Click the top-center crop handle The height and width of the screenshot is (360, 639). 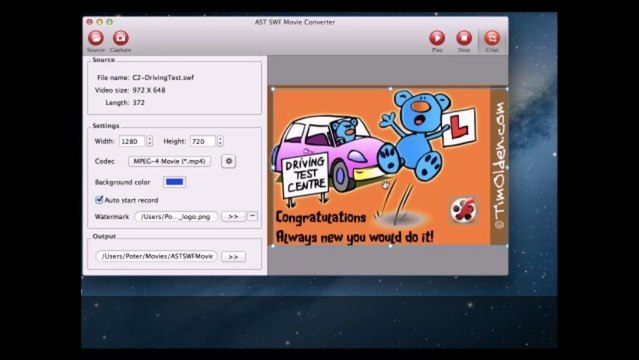[390, 88]
